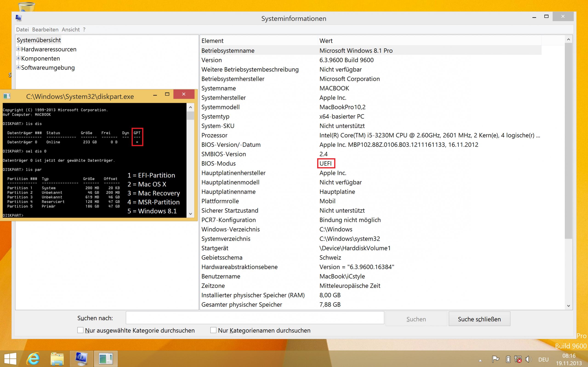Click the System Information taskbar icon

tap(81, 359)
